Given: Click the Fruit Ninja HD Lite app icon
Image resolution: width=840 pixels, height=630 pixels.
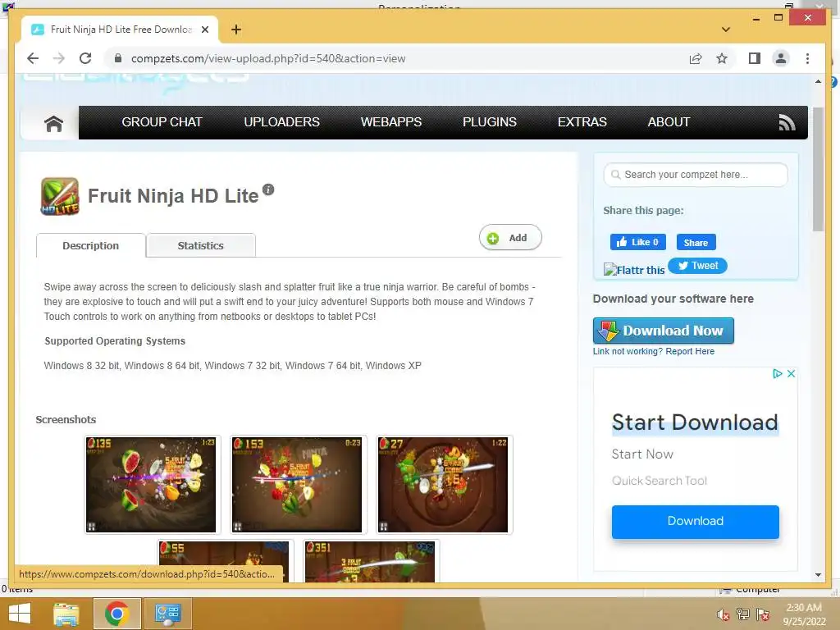Looking at the screenshot, I should (60, 196).
